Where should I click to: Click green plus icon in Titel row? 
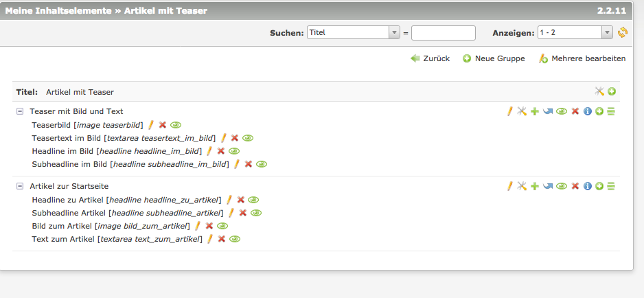612,91
